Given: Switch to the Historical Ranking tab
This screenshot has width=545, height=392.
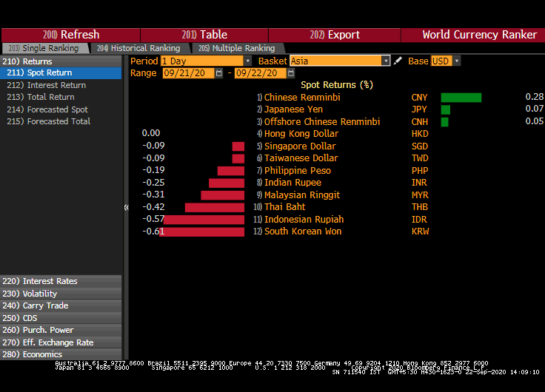Looking at the screenshot, I should click(138, 48).
